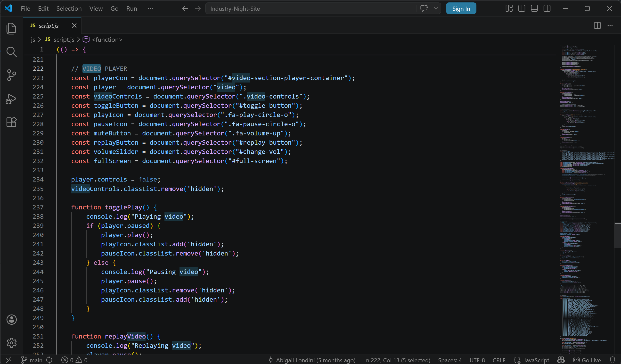
Task: Click the minimap scrollbar slider
Action: coord(617,235)
